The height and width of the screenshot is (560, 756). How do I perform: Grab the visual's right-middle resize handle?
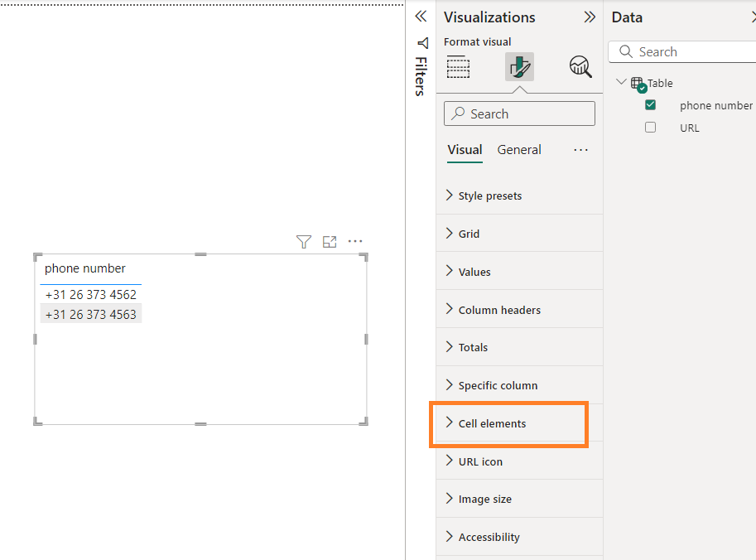[x=367, y=339]
